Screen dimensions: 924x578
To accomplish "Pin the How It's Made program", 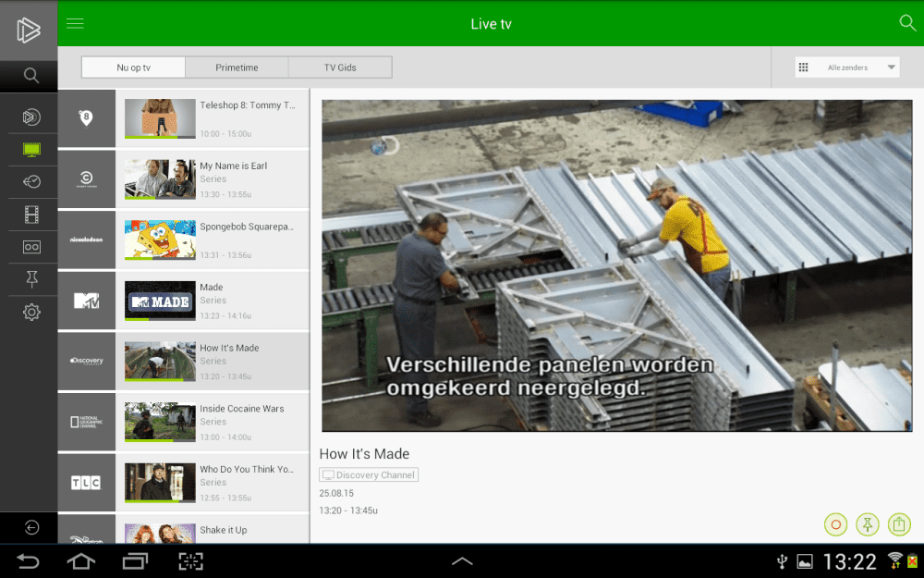I will coord(867,524).
